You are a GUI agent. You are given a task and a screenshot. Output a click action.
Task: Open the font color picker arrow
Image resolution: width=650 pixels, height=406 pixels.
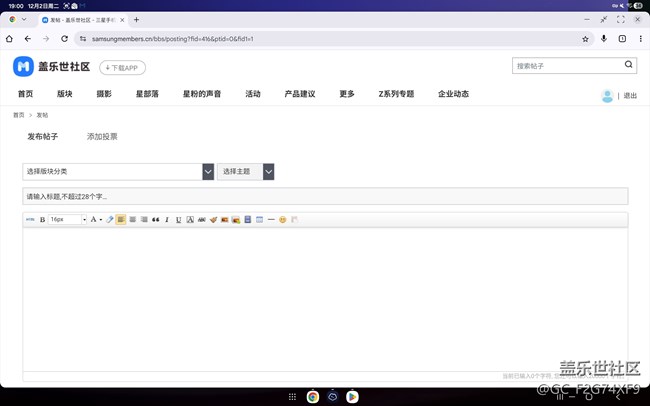tap(101, 219)
